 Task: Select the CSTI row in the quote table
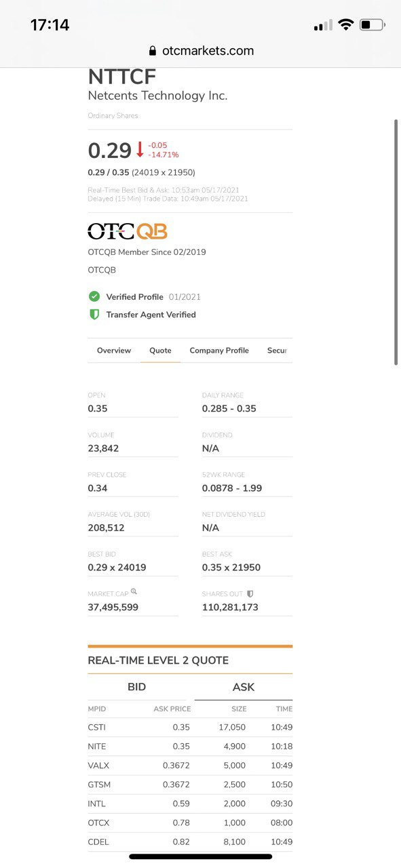click(190, 727)
